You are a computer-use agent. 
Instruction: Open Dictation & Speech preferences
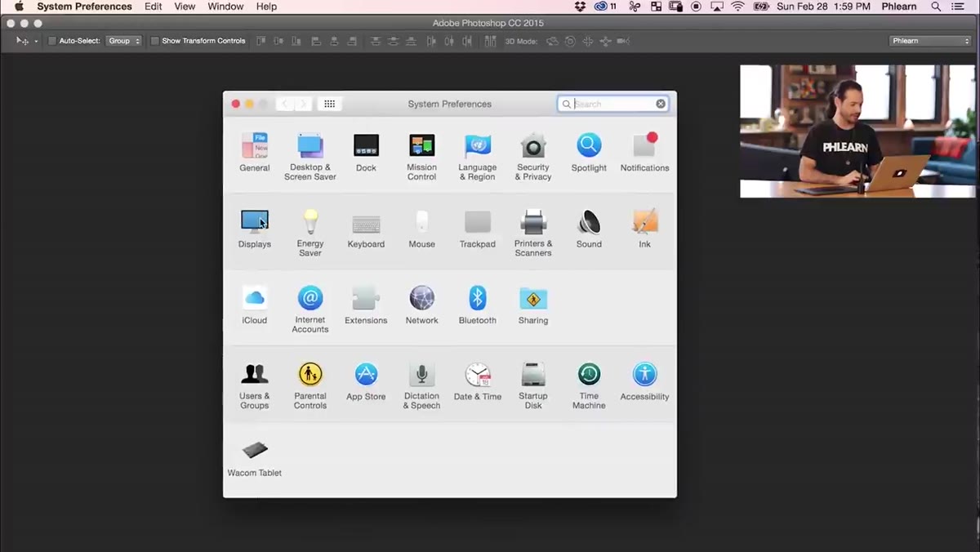[x=421, y=385]
